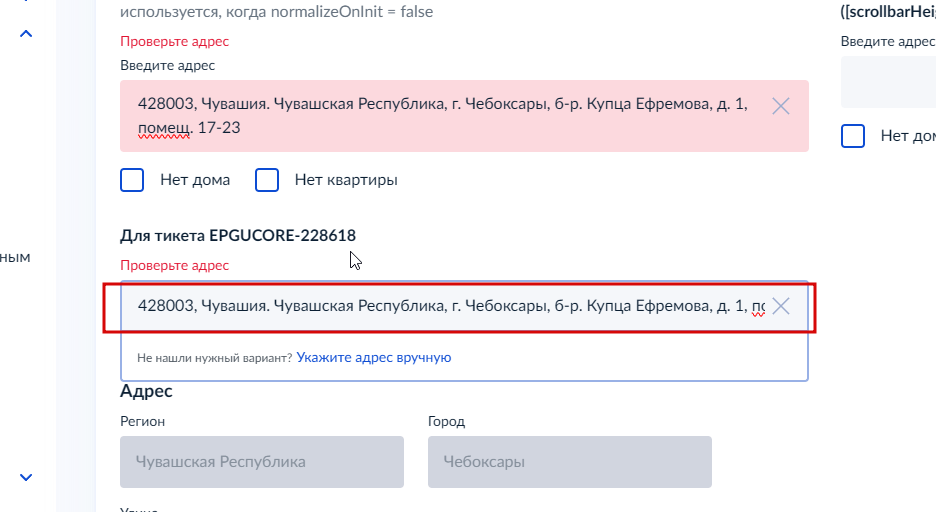The height and width of the screenshot is (512, 936).
Task: Click the "Нет дома" label next to "Нет квартиры"
Action: coord(195,180)
